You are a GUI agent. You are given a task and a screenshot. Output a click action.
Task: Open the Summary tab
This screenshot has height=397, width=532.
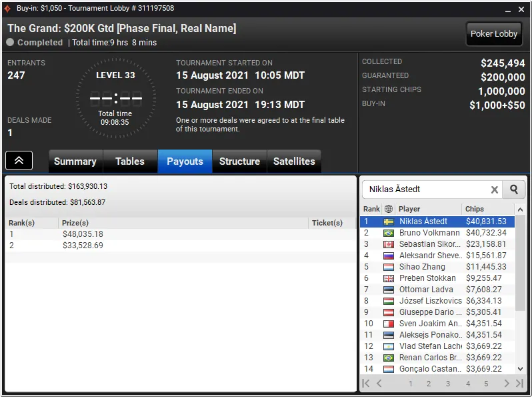click(75, 161)
